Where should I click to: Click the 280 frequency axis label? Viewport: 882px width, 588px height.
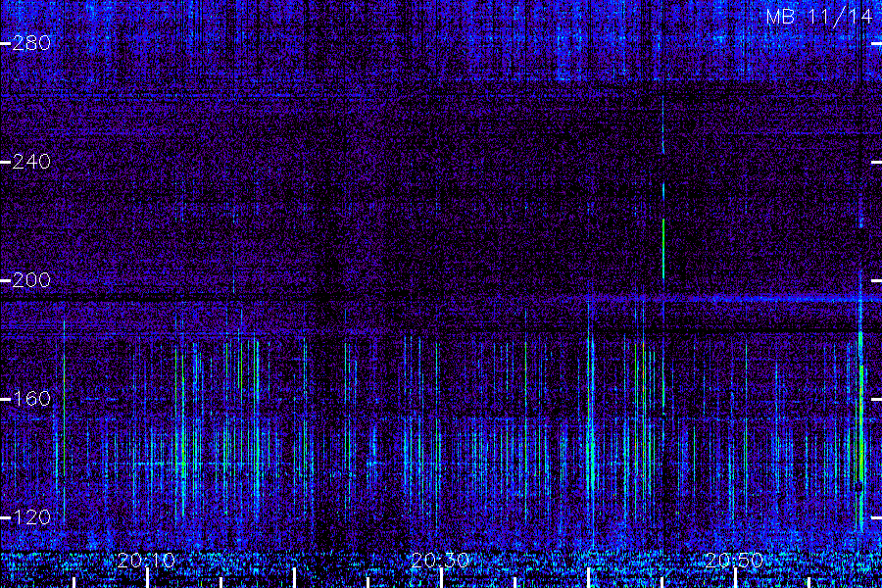pyautogui.click(x=31, y=43)
